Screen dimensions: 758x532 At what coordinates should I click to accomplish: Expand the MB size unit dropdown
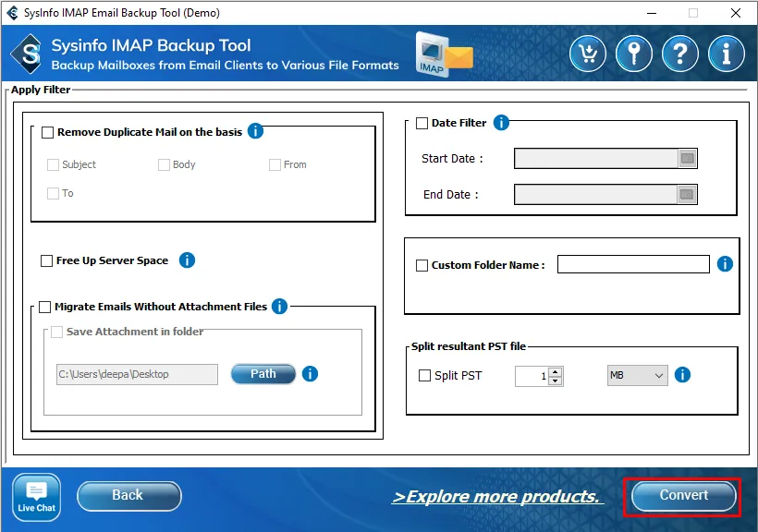637,375
